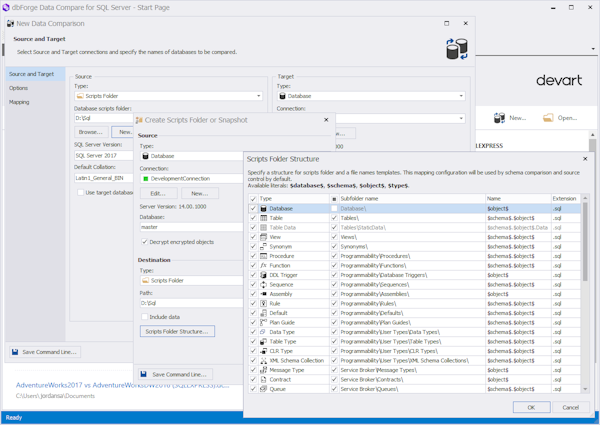Uncheck Decrypt encrypted objects
This screenshot has height=425, width=600.
tap(144, 242)
